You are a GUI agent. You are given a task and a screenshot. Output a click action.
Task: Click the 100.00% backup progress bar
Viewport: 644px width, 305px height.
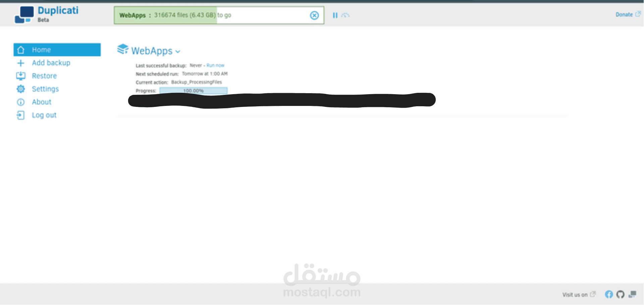point(194,90)
